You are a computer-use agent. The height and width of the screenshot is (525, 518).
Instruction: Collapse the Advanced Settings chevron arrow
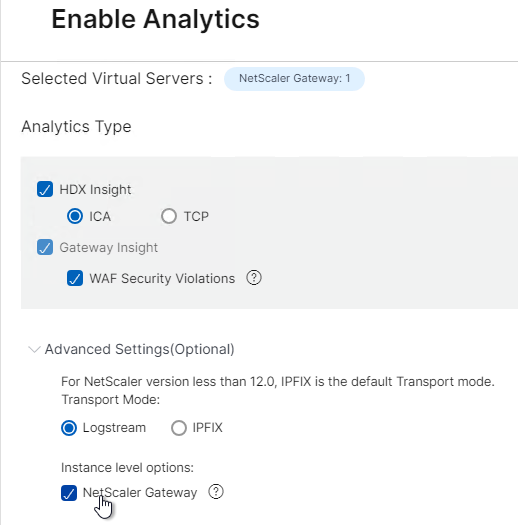pyautogui.click(x=34, y=350)
